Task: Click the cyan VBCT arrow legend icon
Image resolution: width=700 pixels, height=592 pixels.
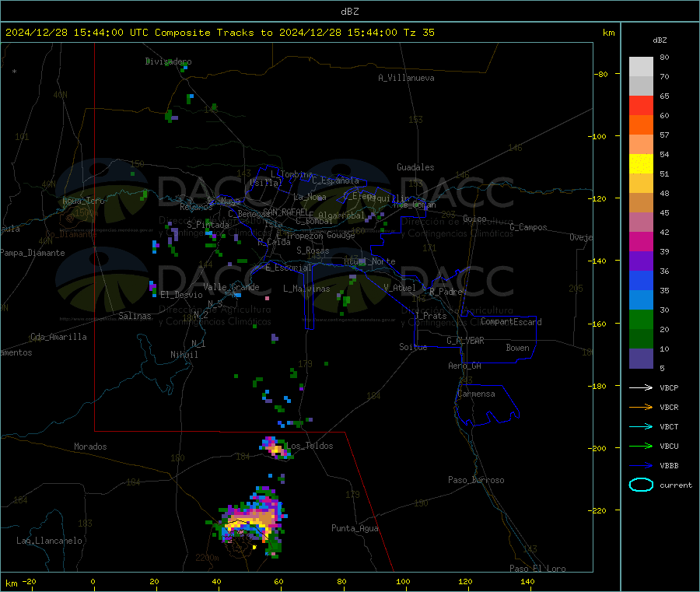Action: click(x=641, y=427)
